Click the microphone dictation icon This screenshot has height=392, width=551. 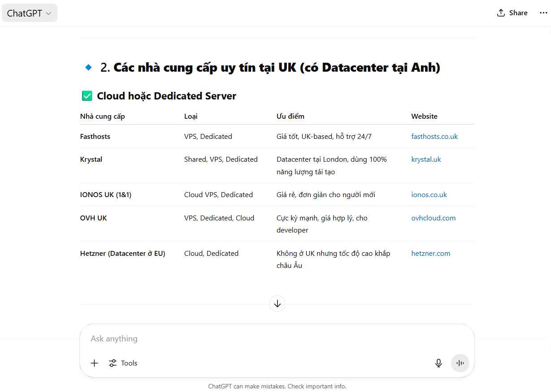point(438,363)
